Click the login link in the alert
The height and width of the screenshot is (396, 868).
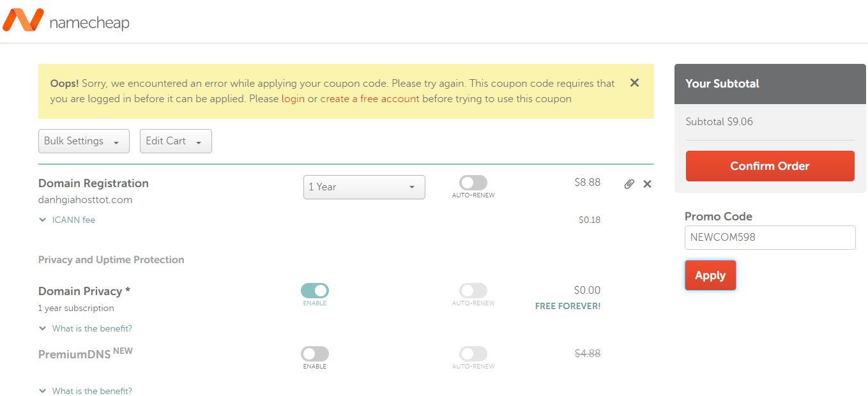293,99
